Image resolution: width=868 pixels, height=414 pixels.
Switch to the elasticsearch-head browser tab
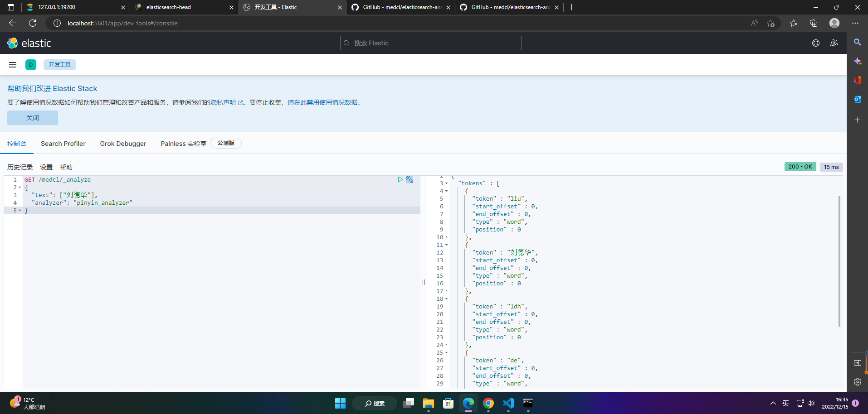pyautogui.click(x=184, y=7)
